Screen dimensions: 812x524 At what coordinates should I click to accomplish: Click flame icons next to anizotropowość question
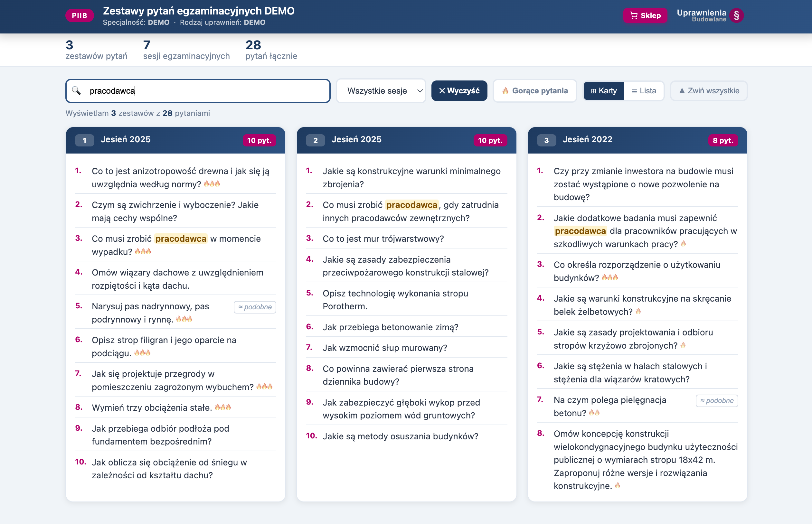(212, 184)
